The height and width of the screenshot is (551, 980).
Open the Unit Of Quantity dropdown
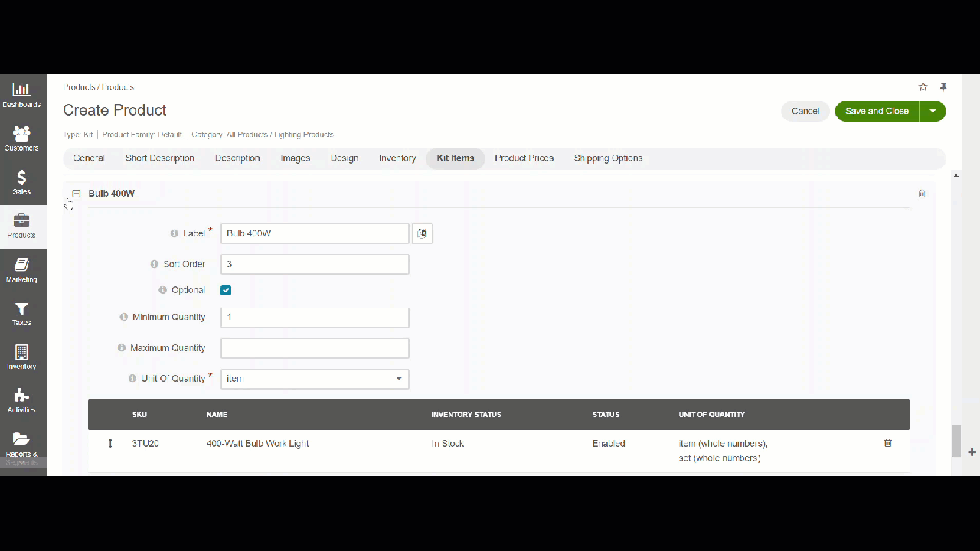(315, 379)
